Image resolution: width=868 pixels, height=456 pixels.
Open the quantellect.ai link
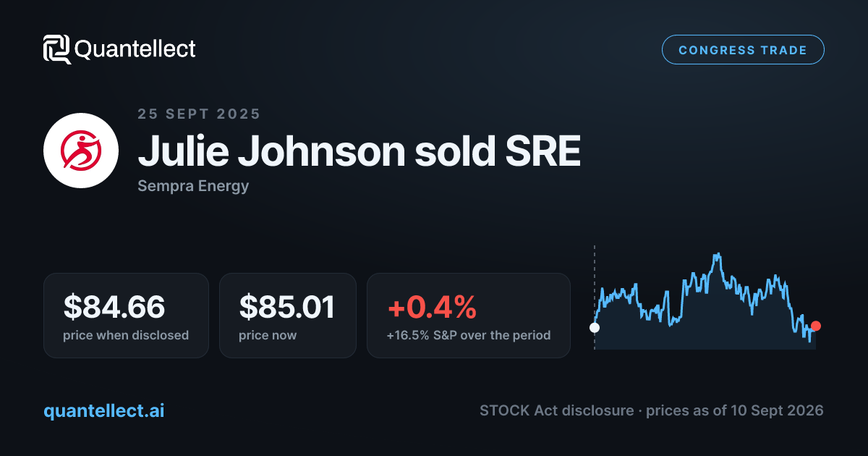104,410
